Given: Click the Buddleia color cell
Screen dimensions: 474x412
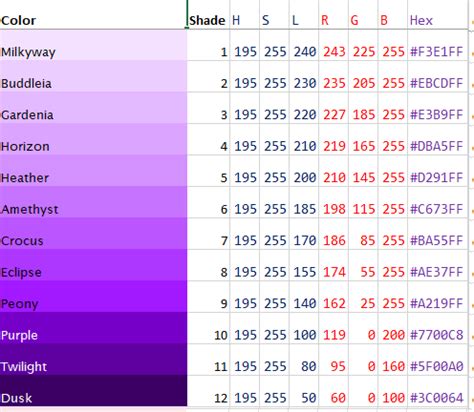Looking at the screenshot, I should point(93,76).
